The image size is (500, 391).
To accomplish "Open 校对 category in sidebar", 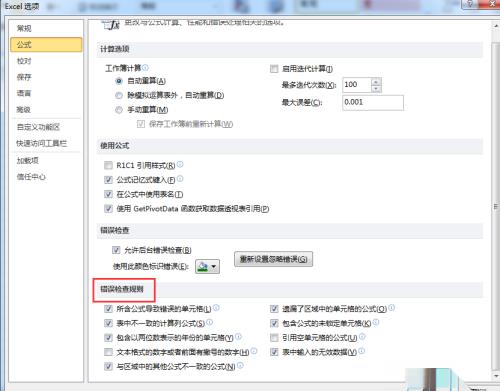I will coord(46,61).
